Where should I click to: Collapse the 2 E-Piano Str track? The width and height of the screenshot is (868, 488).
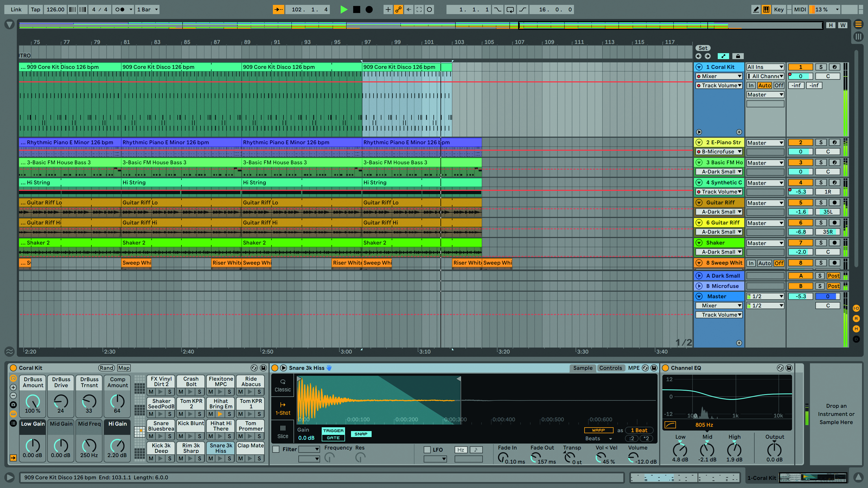click(699, 142)
